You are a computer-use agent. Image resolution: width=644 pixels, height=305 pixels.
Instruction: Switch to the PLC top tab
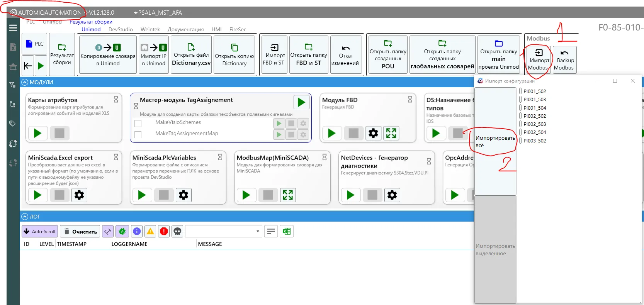coord(31,22)
